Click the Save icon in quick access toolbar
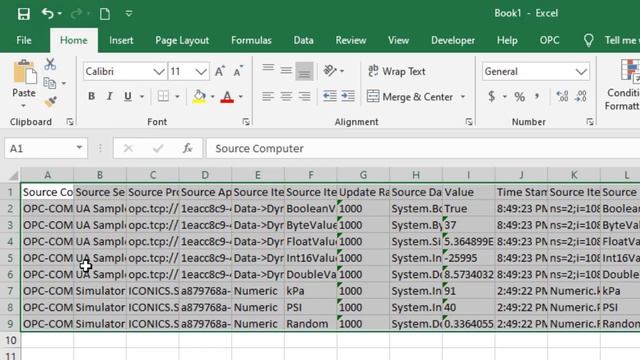640x360 pixels. pyautogui.click(x=24, y=14)
